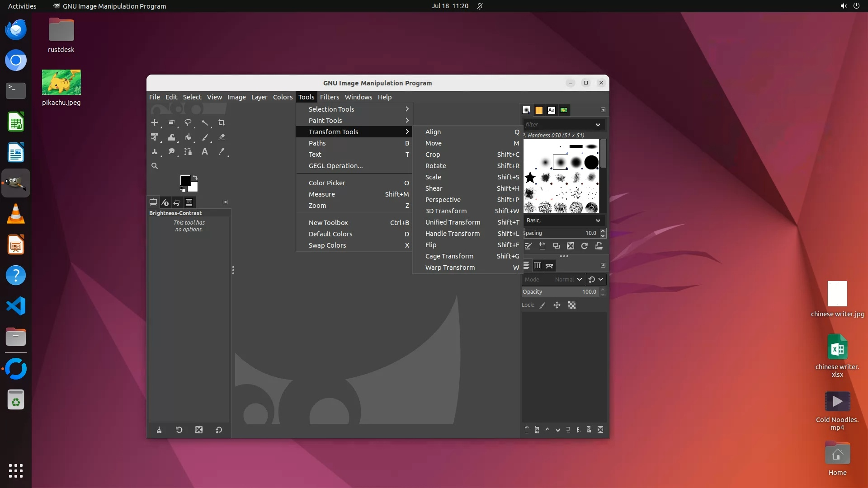Toggle Lock position and size icon
The width and height of the screenshot is (868, 488).
pyautogui.click(x=557, y=305)
